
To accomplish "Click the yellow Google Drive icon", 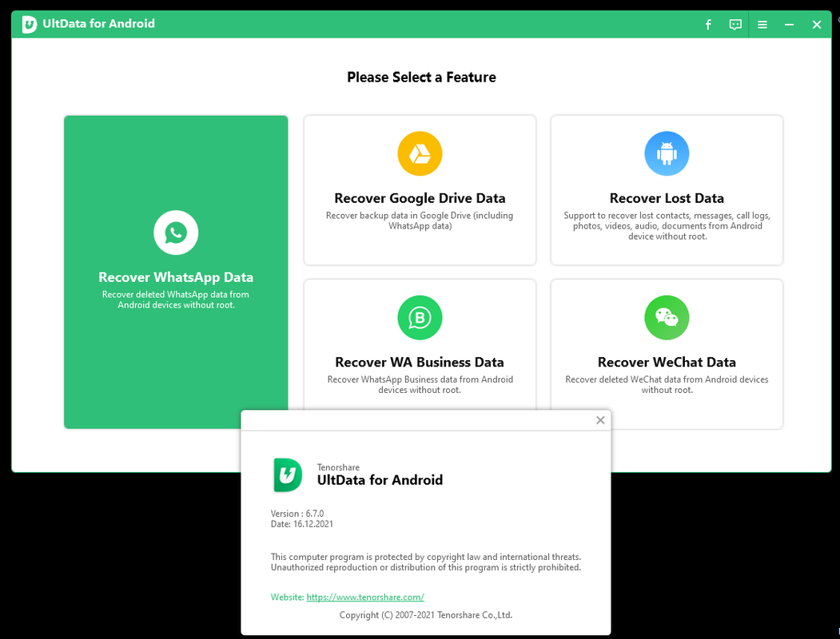I will (420, 153).
